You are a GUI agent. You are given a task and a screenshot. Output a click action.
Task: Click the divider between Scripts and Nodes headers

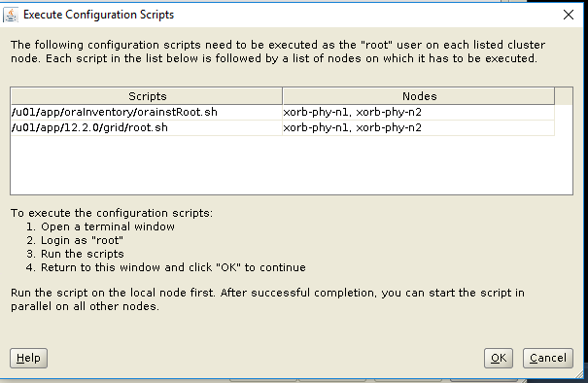283,96
